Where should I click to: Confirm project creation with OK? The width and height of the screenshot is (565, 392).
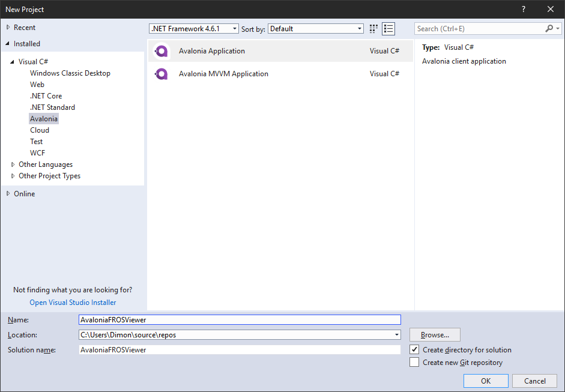pyautogui.click(x=485, y=381)
